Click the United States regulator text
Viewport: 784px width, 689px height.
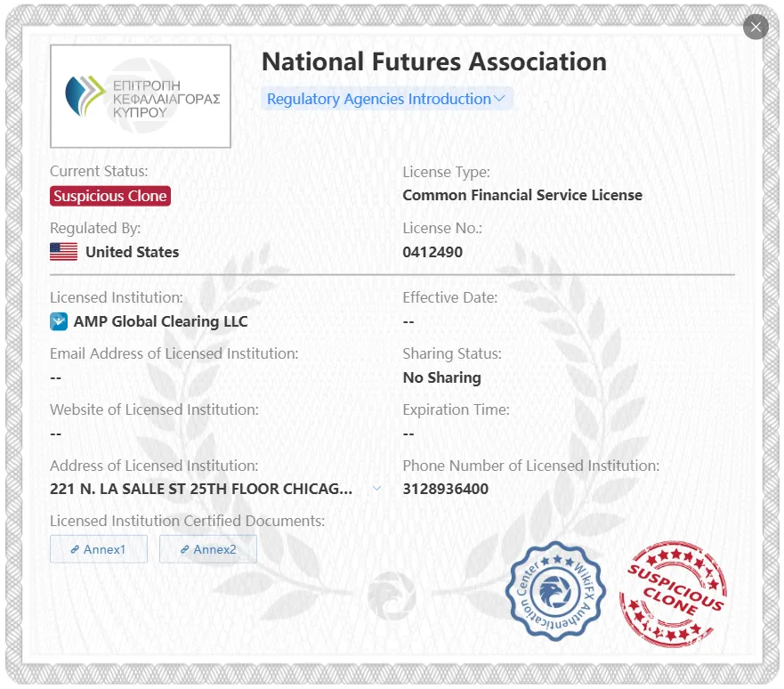coord(132,252)
